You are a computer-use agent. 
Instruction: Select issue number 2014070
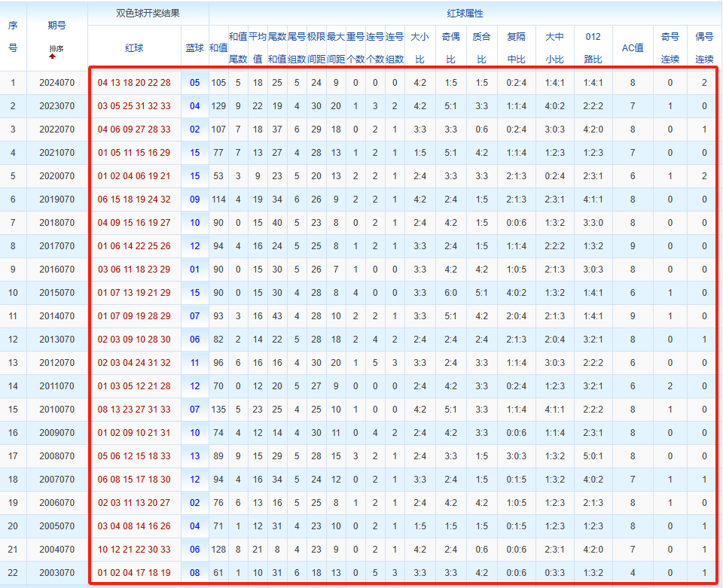point(56,316)
